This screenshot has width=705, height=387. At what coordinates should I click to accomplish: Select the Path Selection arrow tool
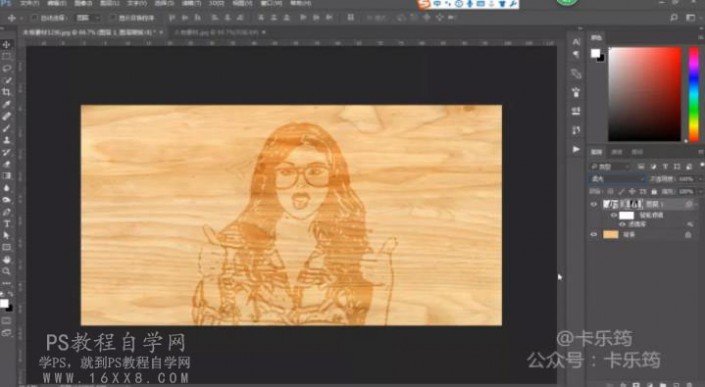[x=7, y=236]
